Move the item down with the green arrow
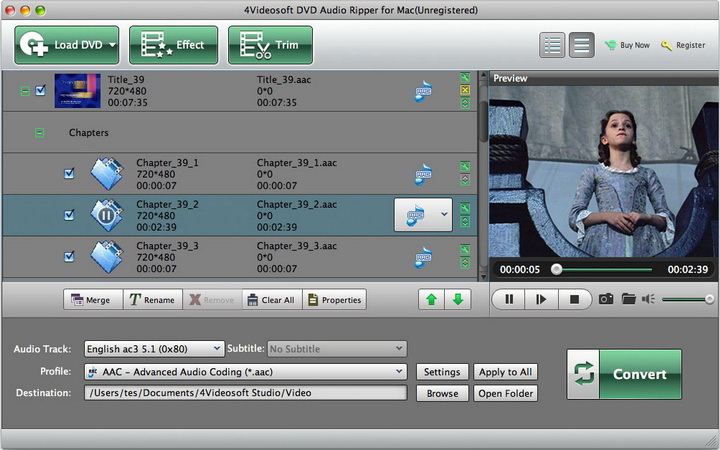This screenshot has width=720, height=450. coord(457,299)
